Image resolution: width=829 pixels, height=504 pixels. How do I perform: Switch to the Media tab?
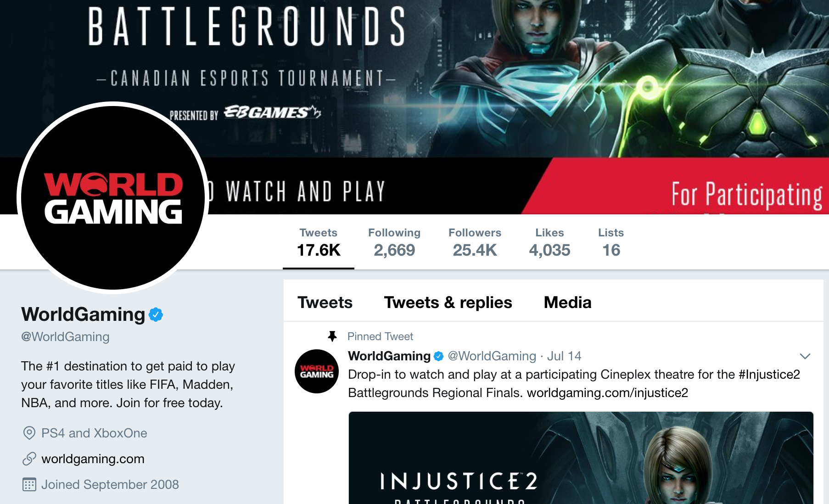click(x=567, y=302)
